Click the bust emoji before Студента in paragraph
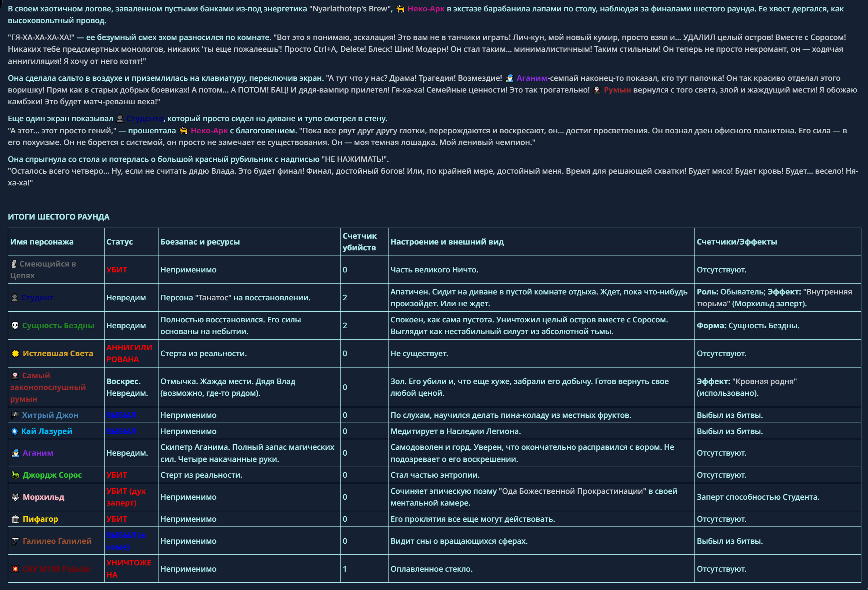The image size is (868, 590). point(120,119)
